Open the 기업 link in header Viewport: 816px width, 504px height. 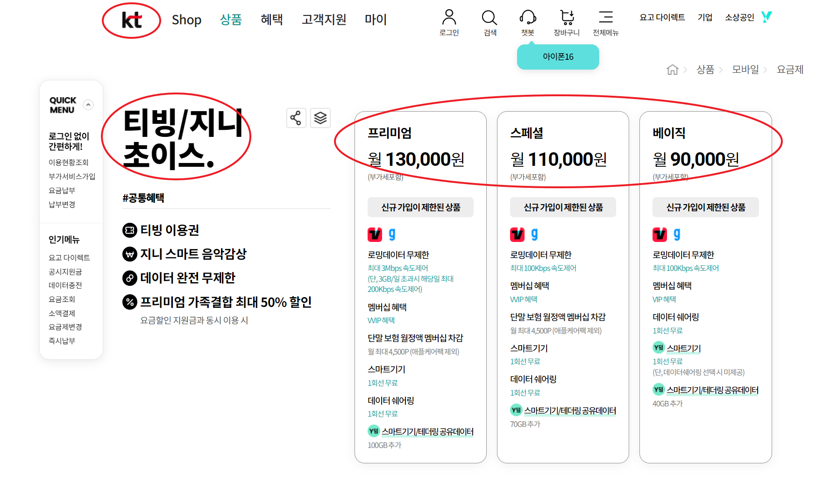(705, 17)
